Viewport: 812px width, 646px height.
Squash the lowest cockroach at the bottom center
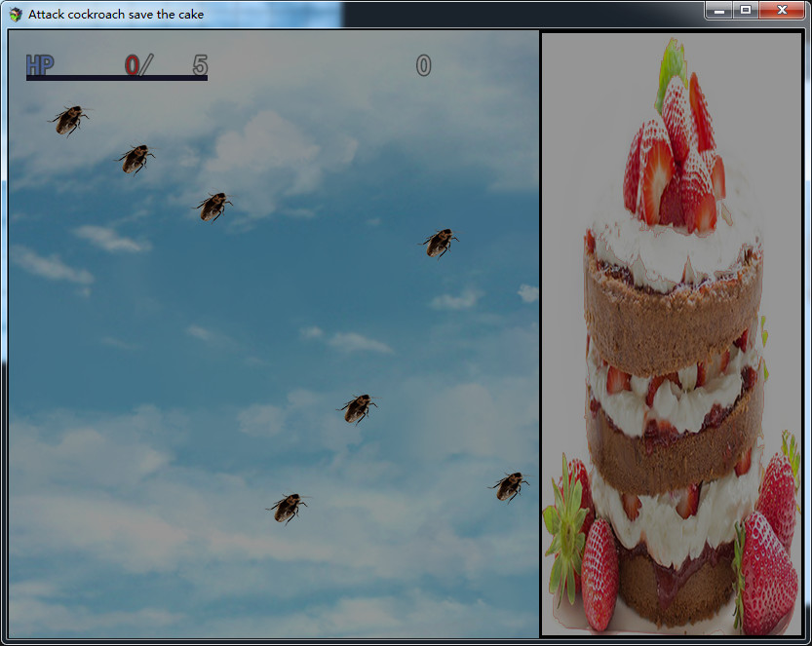[288, 509]
